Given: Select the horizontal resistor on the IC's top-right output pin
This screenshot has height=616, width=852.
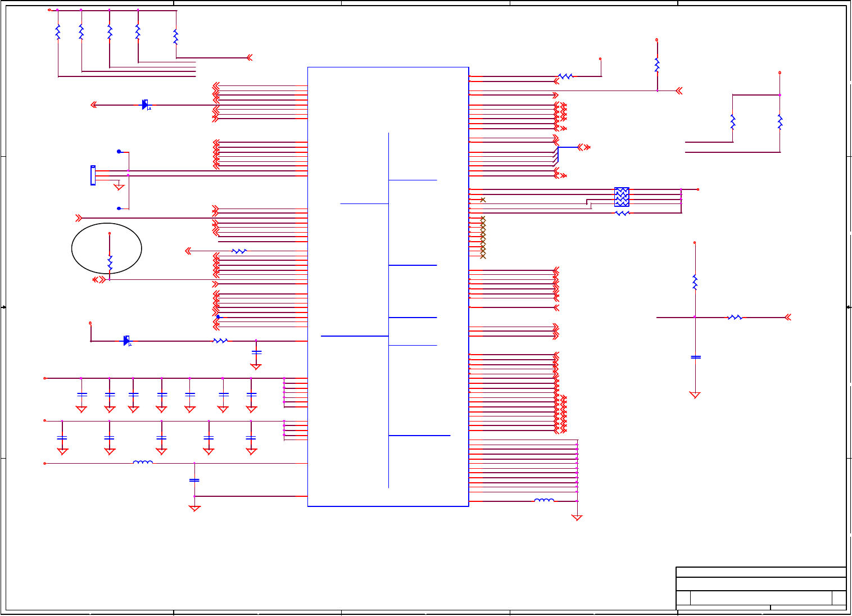Looking at the screenshot, I should [565, 76].
